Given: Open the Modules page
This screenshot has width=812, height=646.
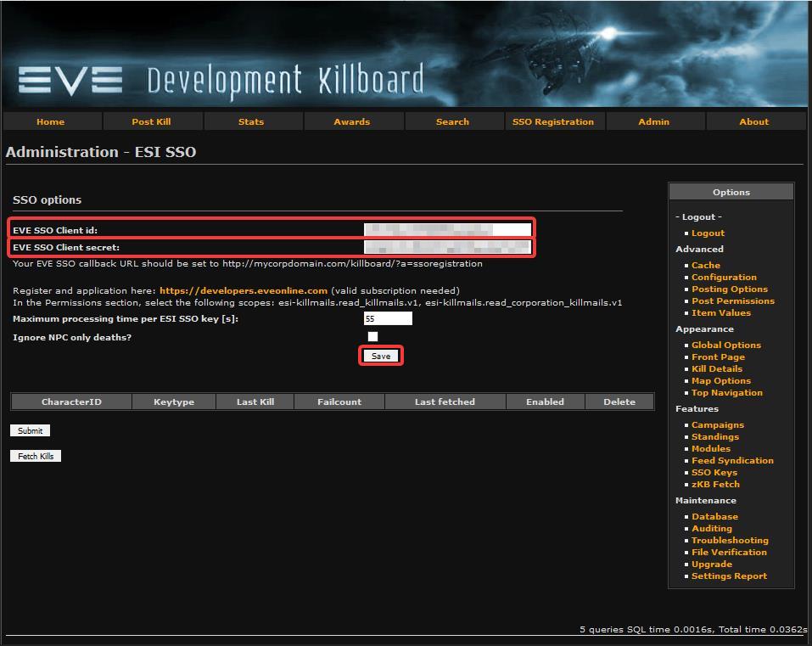Looking at the screenshot, I should coord(711,448).
